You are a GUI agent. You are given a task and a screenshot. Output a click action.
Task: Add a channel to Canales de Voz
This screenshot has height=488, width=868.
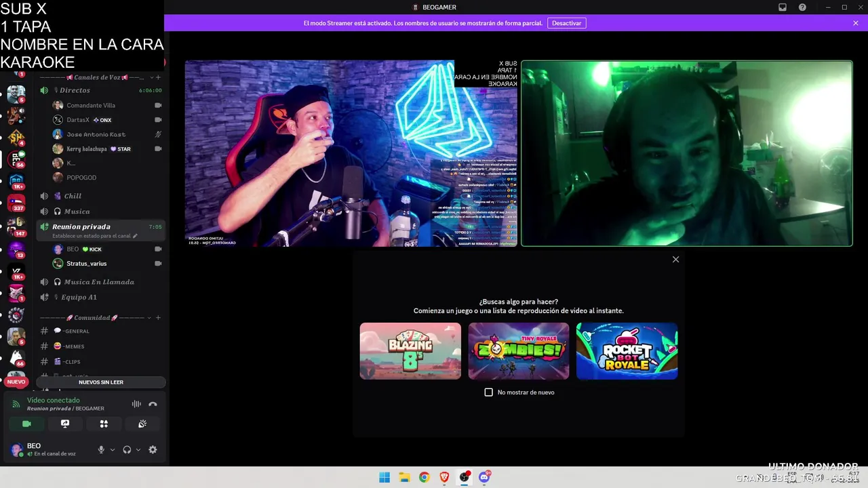click(158, 77)
